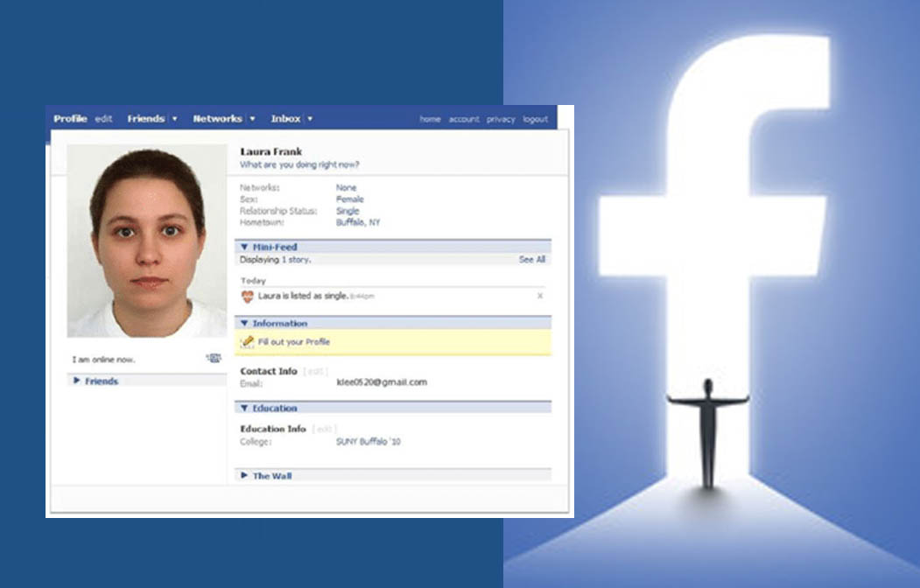
Task: Click the edit link beside Education Info
Action: (324, 429)
